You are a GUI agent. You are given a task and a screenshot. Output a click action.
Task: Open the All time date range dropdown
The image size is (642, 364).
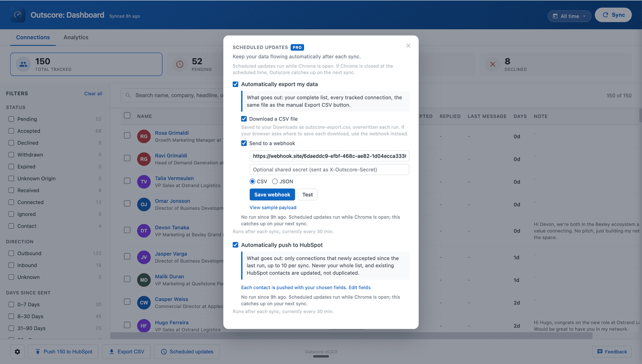point(569,16)
